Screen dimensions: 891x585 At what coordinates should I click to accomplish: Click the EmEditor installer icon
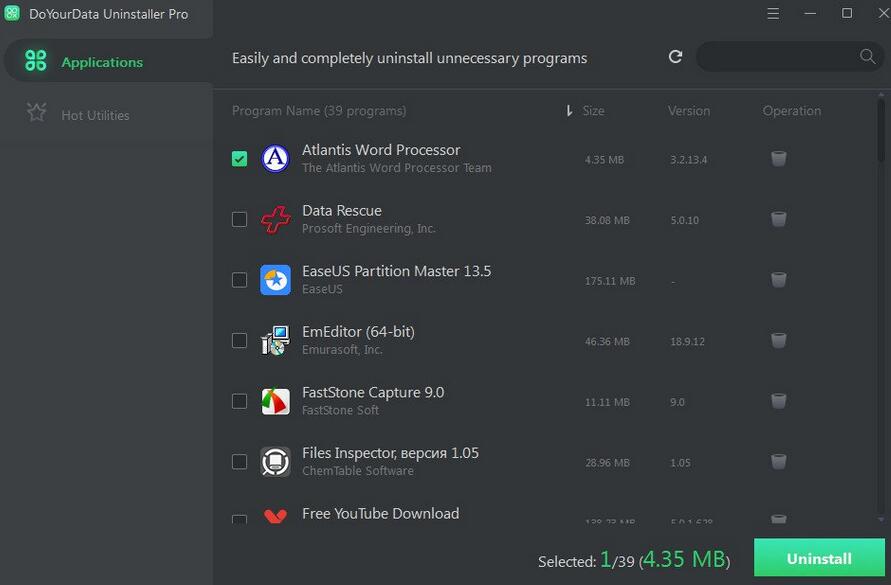pyautogui.click(x=276, y=341)
